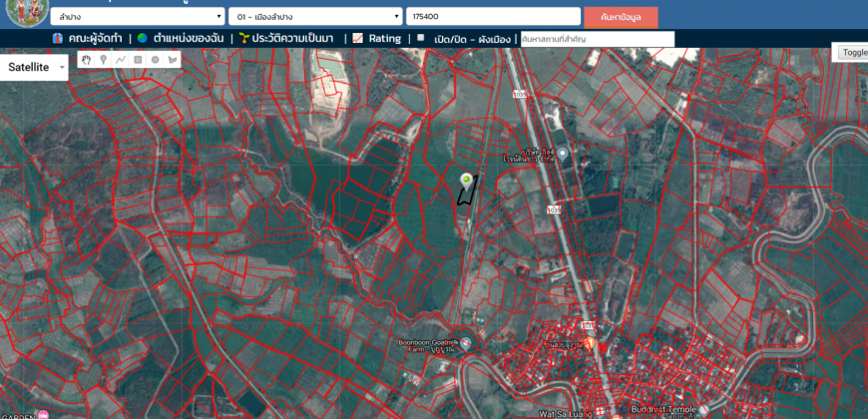868x419 pixels.
Task: Open the ลำปาง province dropdown
Action: [x=138, y=17]
